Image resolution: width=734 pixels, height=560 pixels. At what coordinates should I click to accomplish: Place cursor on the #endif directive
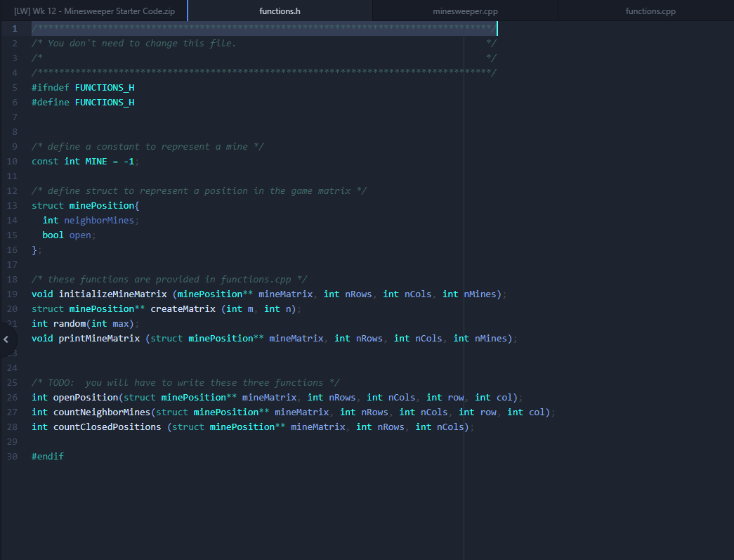pos(48,457)
